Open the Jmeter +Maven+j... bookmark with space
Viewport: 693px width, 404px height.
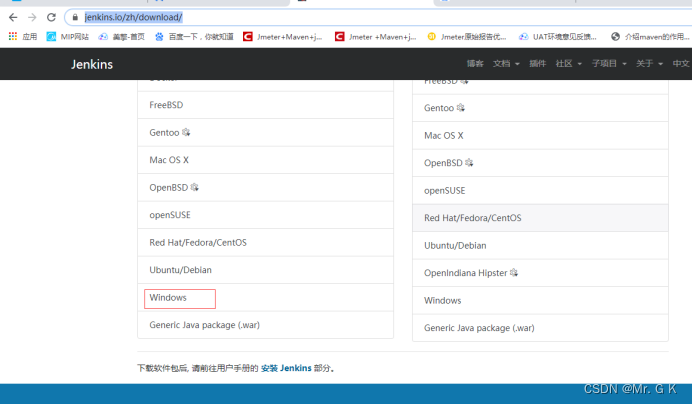click(375, 37)
